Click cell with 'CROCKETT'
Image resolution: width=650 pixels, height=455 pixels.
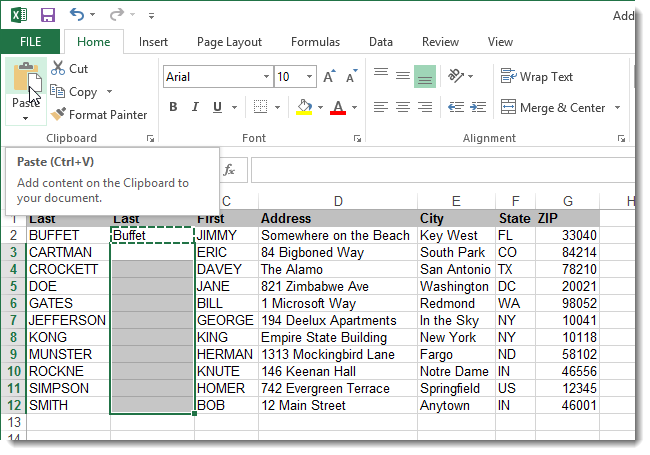[68, 269]
